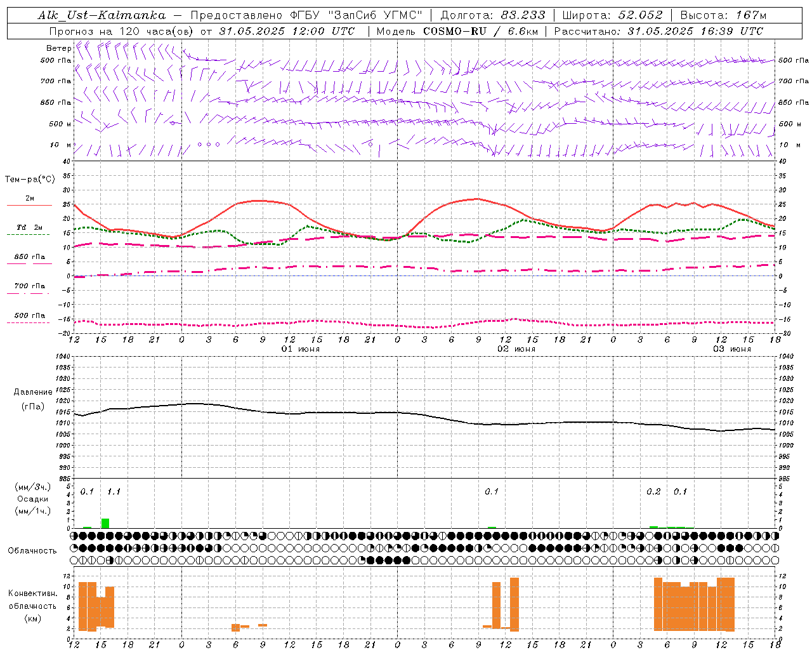This screenshot has width=812, height=650.
Task: Click the solid line sample under 2м legend
Action: [x=29, y=206]
